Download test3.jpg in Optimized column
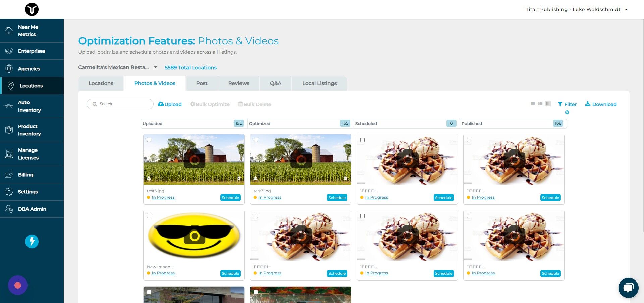The width and height of the screenshot is (644, 303). [256, 178]
